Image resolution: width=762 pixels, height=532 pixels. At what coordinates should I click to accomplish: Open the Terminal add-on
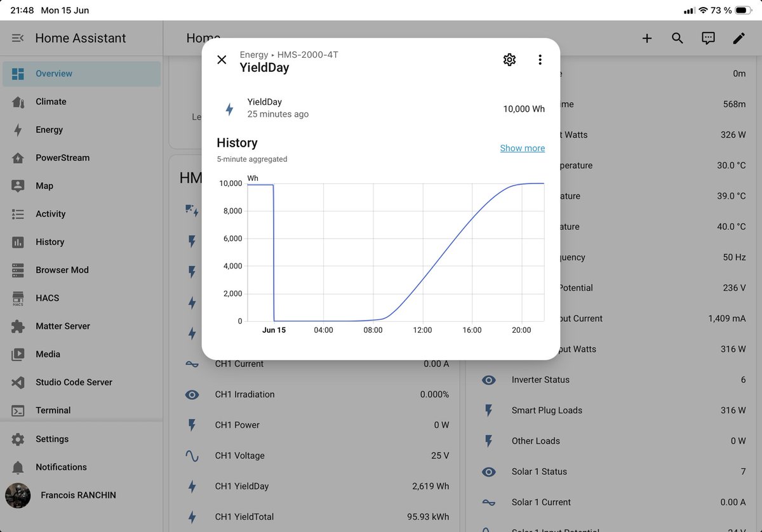[81, 410]
